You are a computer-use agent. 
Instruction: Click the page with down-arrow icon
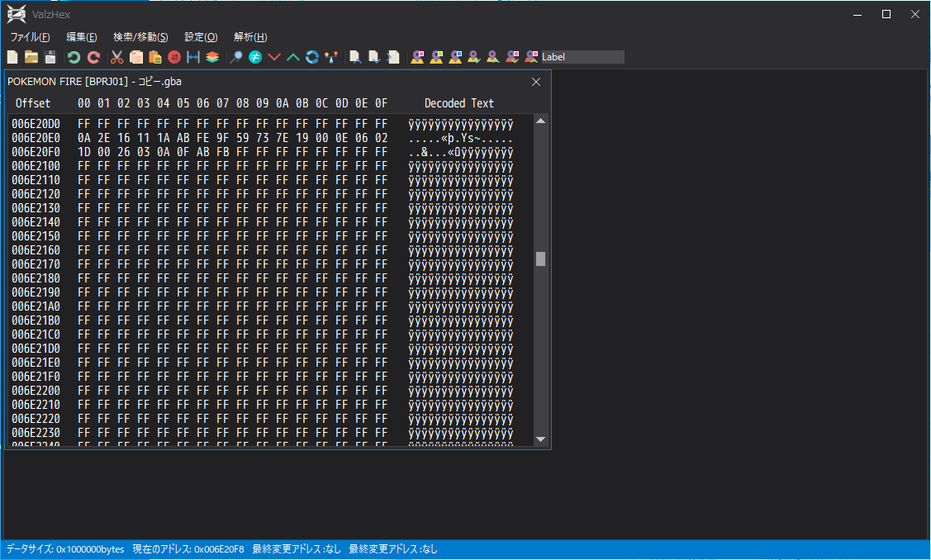pos(374,57)
